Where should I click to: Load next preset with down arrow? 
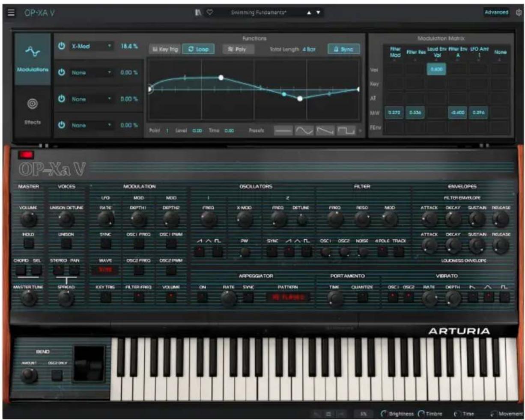pos(318,13)
